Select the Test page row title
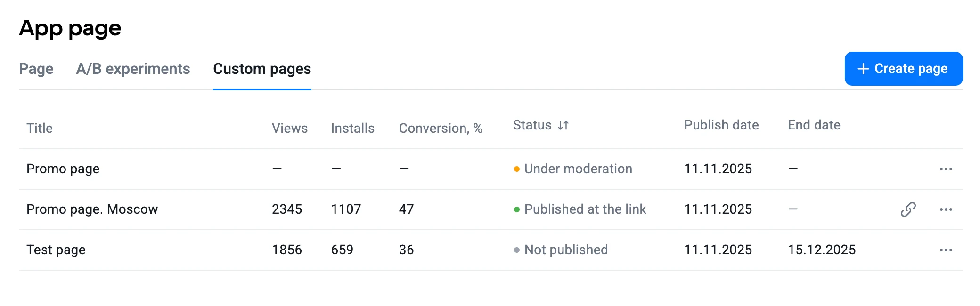 pyautogui.click(x=56, y=250)
